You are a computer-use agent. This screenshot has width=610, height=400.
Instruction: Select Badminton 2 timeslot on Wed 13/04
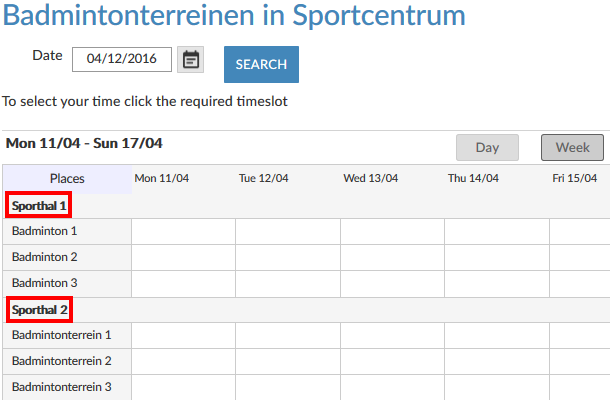392,257
